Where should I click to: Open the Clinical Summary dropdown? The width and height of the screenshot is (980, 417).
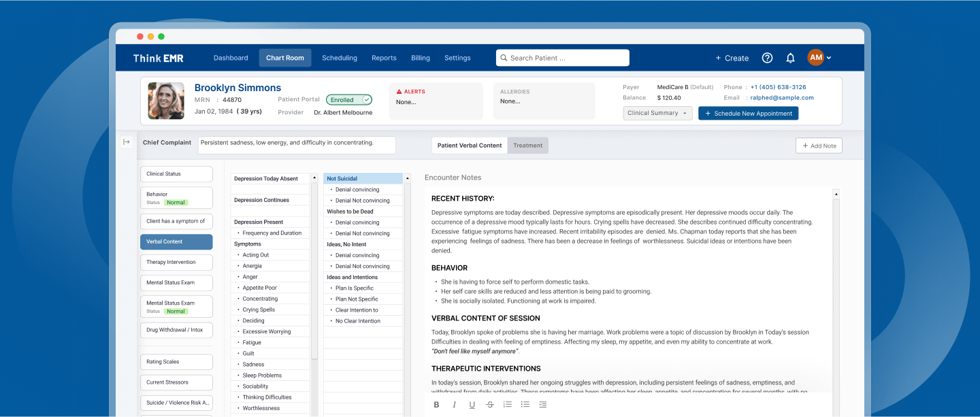click(657, 113)
